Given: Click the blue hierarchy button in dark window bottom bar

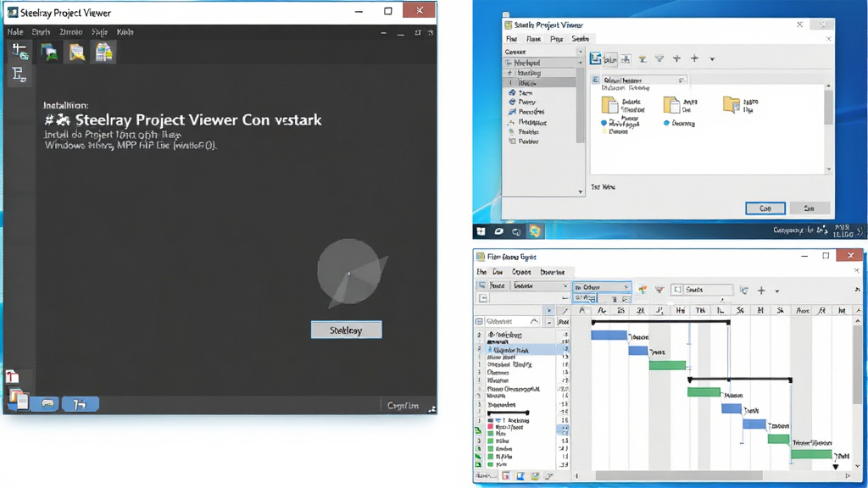Looking at the screenshot, I should tap(81, 404).
